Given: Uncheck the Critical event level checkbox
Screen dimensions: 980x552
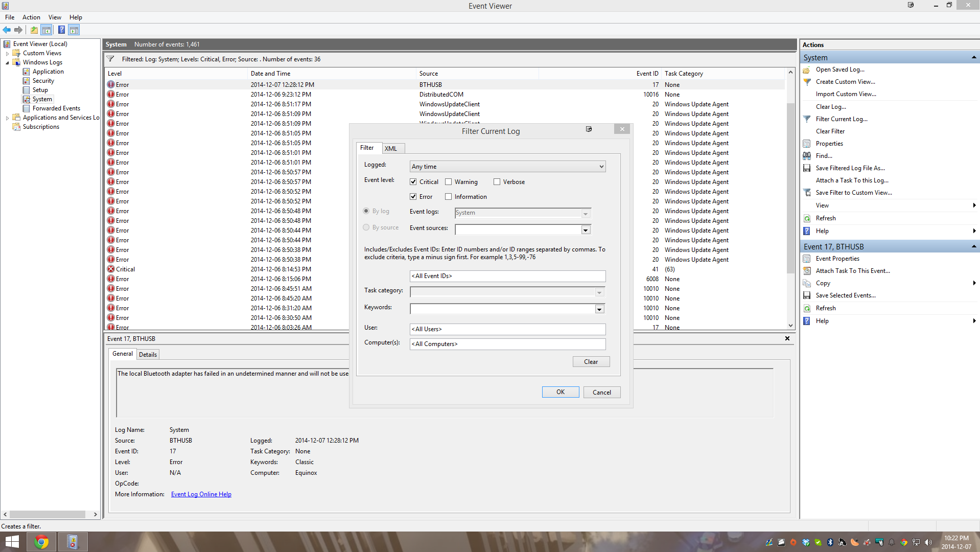Looking at the screenshot, I should point(413,182).
